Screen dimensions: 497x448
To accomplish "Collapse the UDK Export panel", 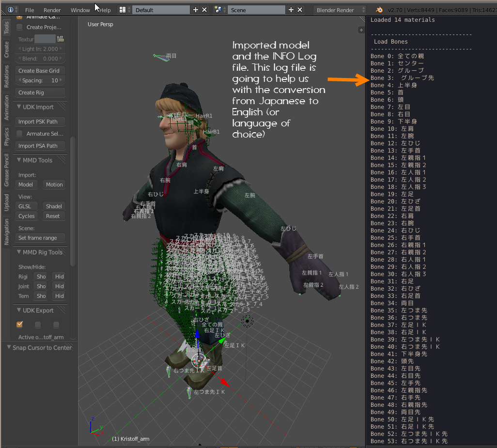I will point(19,310).
